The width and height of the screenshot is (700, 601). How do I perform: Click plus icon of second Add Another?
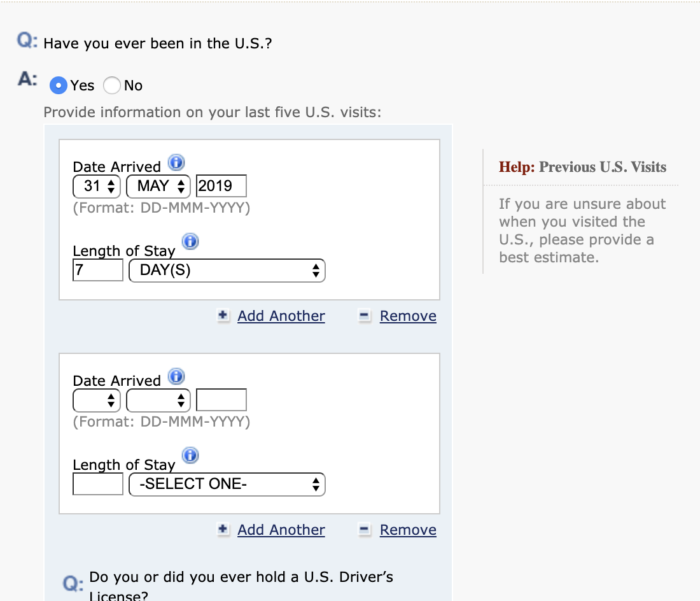[223, 530]
